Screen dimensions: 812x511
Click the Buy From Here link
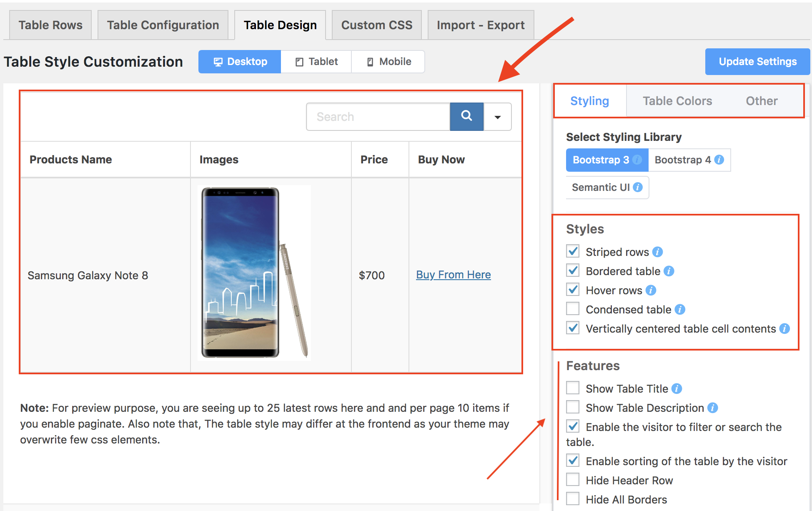(454, 275)
